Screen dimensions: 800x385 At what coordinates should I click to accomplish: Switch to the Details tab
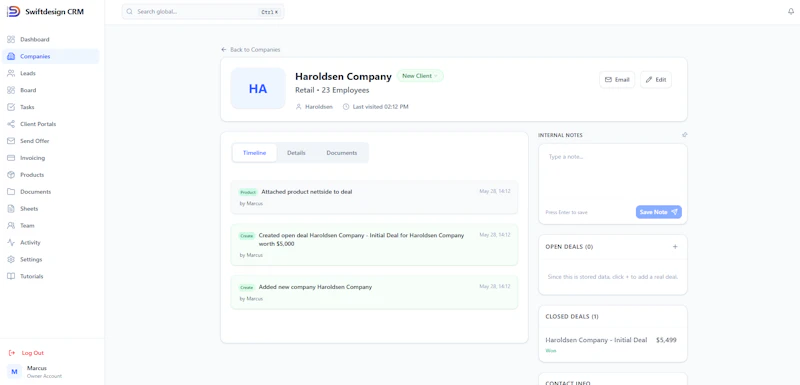(x=296, y=153)
